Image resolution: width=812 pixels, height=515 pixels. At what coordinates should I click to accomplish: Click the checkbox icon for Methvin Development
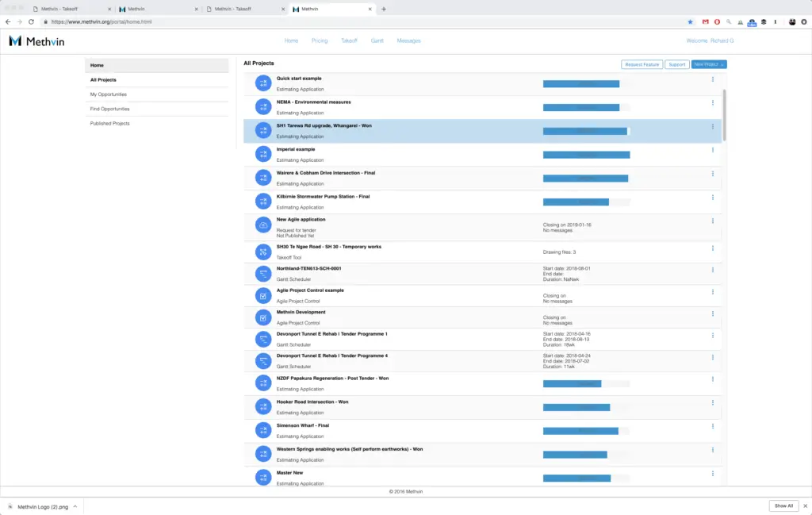[262, 317]
